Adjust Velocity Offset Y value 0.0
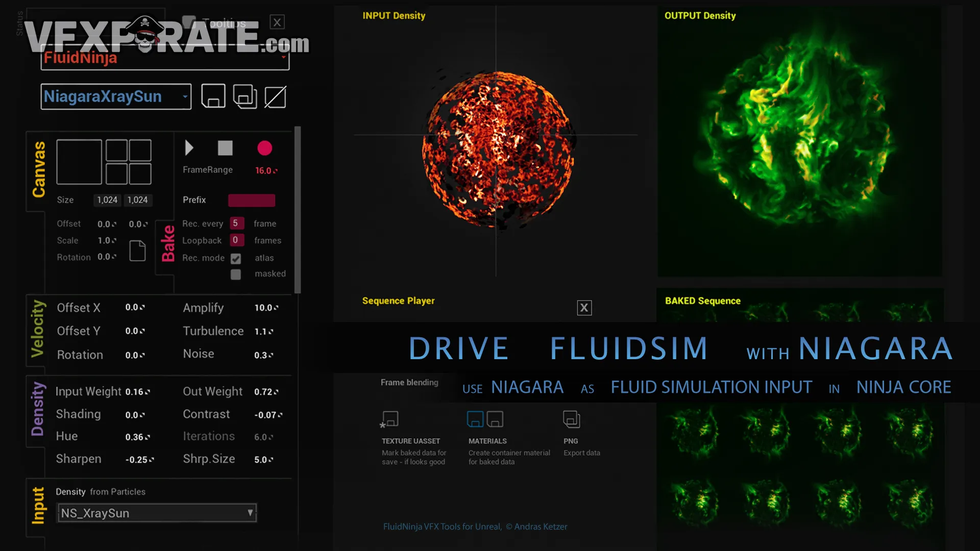Screen dimensions: 980x551 (135, 331)
